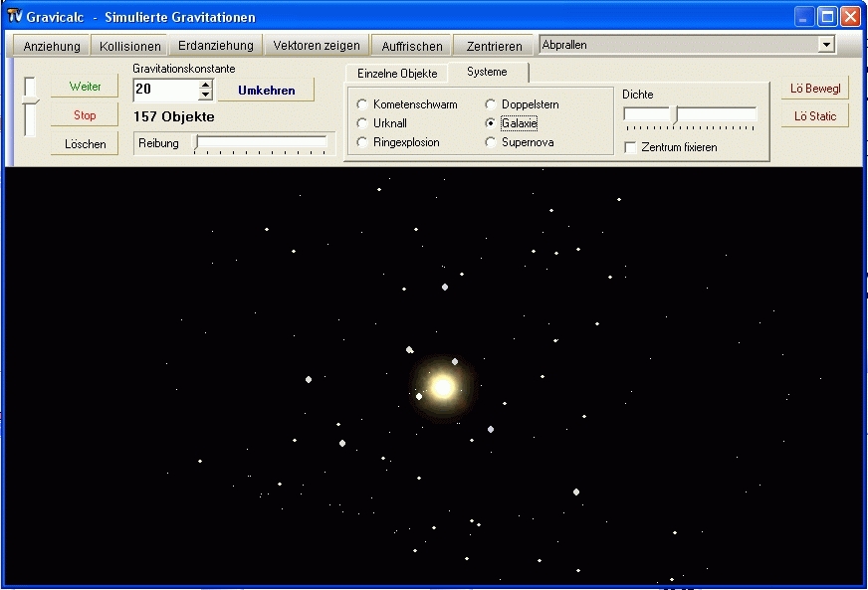Switch to the Systeme tab
The width and height of the screenshot is (868, 590).
point(487,73)
